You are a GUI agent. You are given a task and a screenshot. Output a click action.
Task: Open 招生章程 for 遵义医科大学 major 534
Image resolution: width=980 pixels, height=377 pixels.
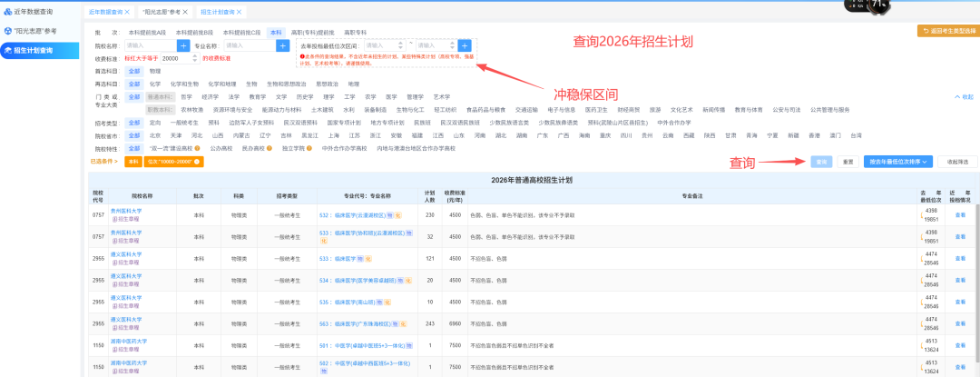(126, 283)
